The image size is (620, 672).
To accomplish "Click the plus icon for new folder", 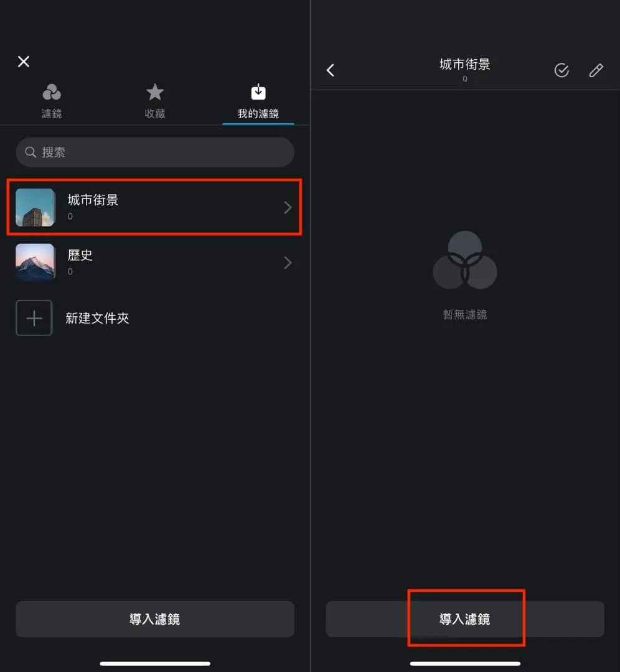I will pos(34,318).
